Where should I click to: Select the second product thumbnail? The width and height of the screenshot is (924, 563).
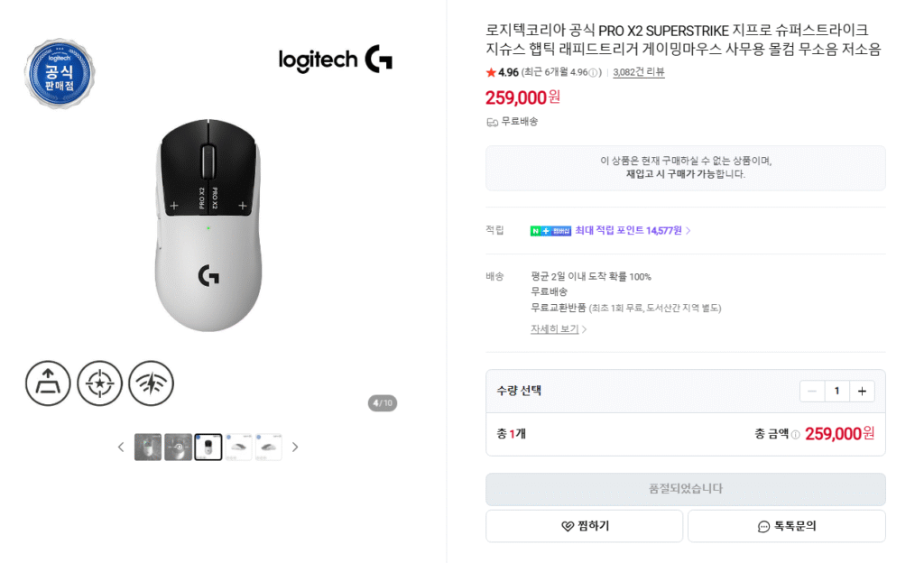pos(177,446)
